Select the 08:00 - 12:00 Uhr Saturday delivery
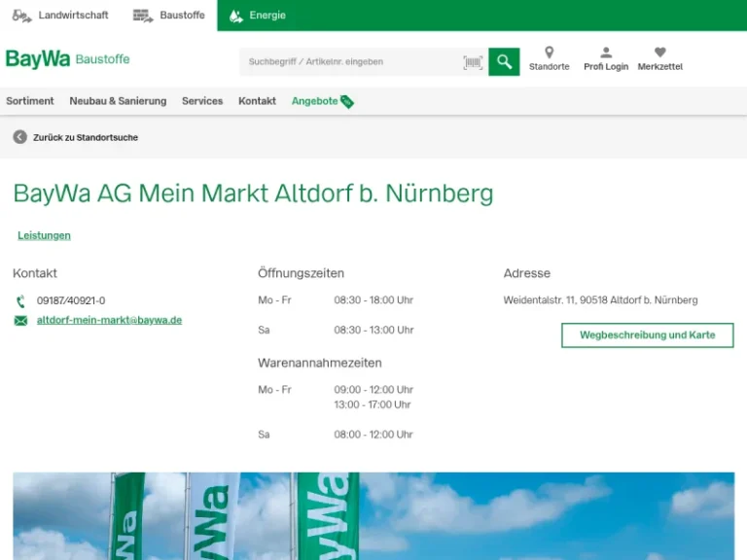 373,435
